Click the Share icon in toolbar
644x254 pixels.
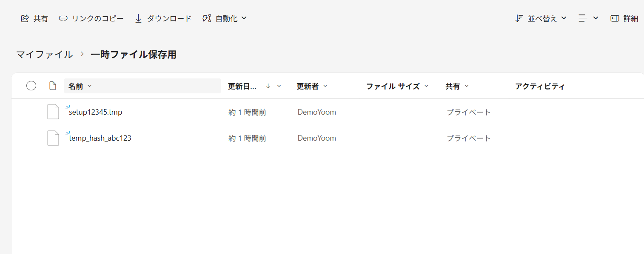click(x=25, y=18)
